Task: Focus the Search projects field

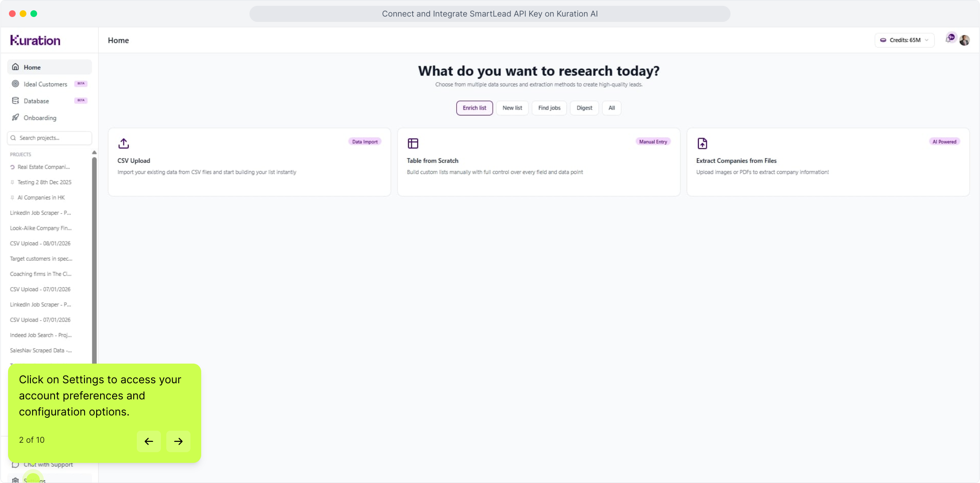Action: (x=49, y=138)
